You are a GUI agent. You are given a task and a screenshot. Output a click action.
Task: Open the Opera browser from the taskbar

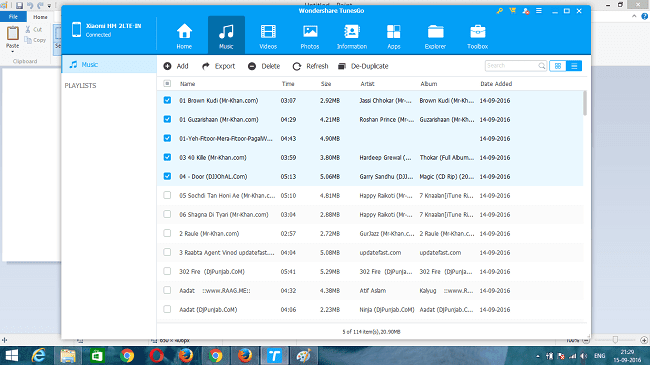(x=156, y=356)
